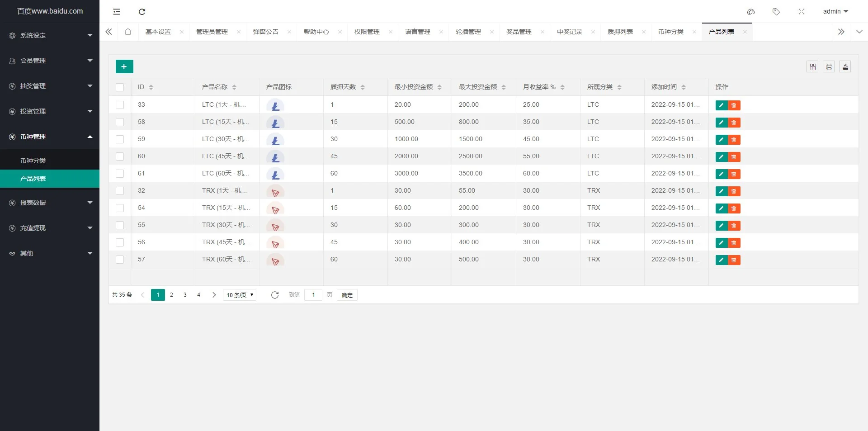Collapse the sidebar with the menu icon
Viewport: 868px width, 431px height.
(x=117, y=12)
